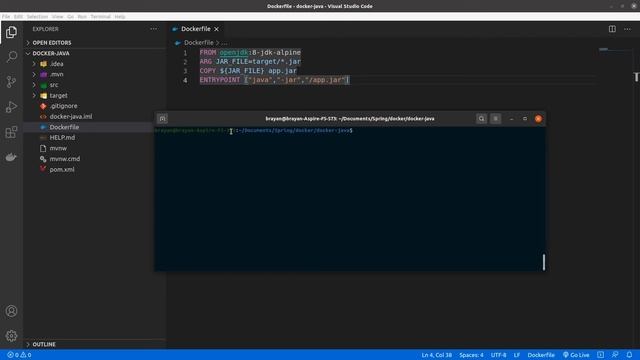Click the UTF-8 encoding indicator
This screenshot has width=640, height=360.
point(498,355)
